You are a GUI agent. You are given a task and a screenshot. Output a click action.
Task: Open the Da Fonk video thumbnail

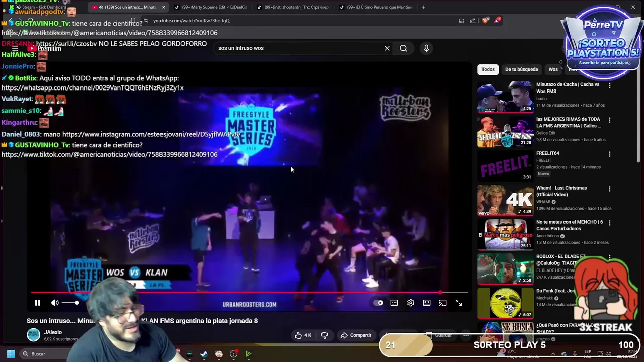click(505, 303)
